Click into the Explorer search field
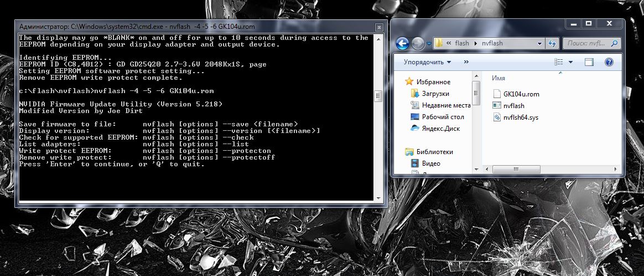The height and width of the screenshot is (276, 644). [586, 43]
